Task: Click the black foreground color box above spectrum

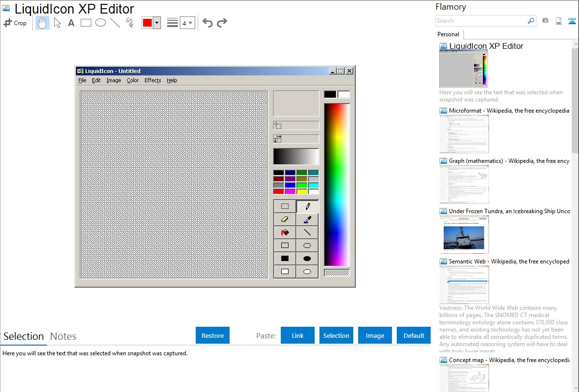Action: pos(330,95)
